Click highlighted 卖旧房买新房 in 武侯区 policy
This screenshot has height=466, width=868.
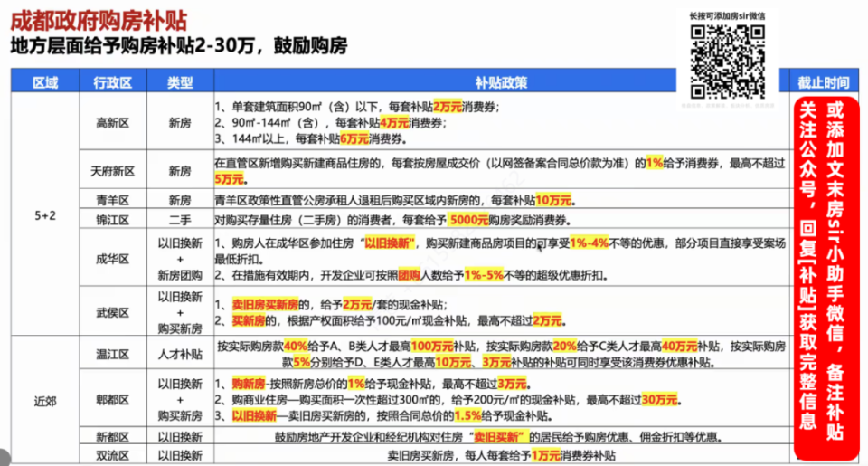(265, 304)
